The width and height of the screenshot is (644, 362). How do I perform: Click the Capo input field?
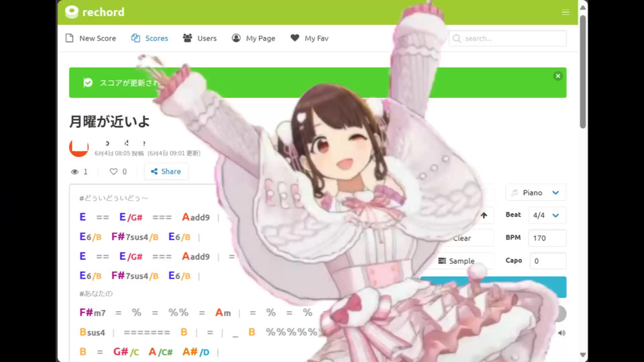click(547, 261)
